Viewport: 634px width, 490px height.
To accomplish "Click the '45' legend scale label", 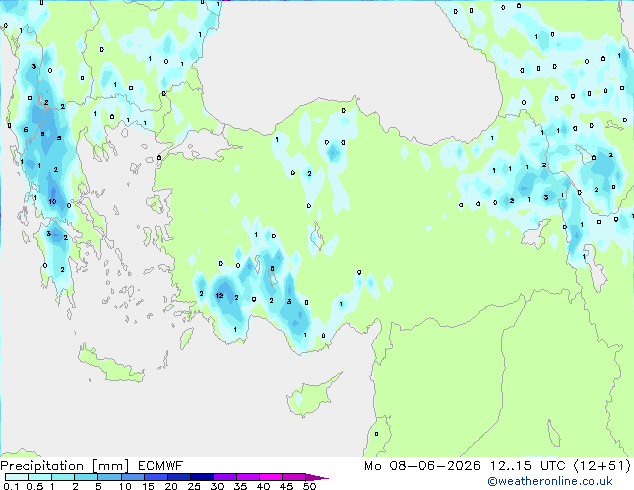I will 286,486.
